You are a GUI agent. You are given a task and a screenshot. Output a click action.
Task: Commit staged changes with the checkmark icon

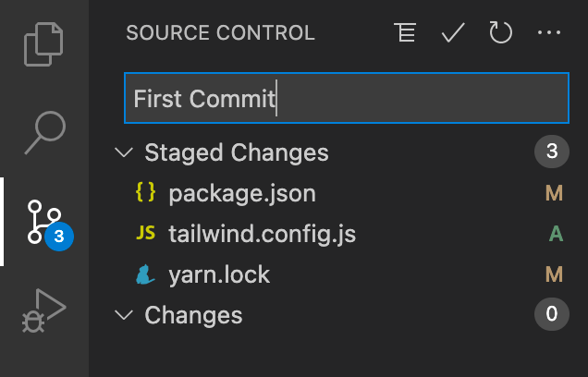tap(453, 32)
